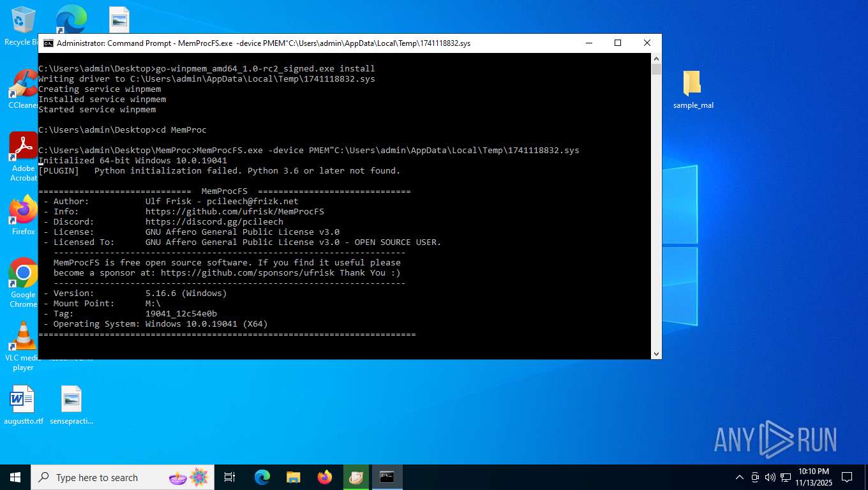
Task: Click the 'Started service winpmem' line
Action: click(97, 110)
